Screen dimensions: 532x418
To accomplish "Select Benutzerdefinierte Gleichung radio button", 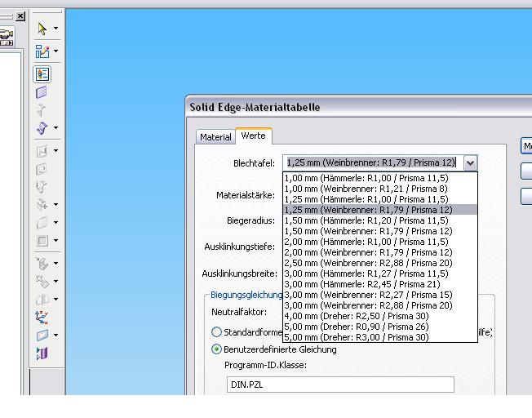I will 216,349.
